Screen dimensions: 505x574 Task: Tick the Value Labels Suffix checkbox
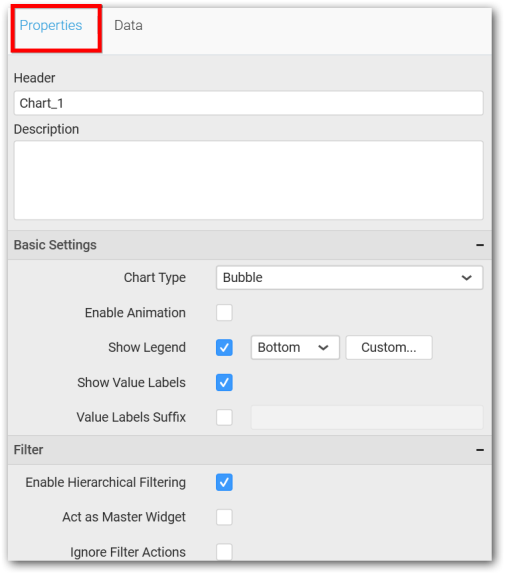tap(224, 417)
